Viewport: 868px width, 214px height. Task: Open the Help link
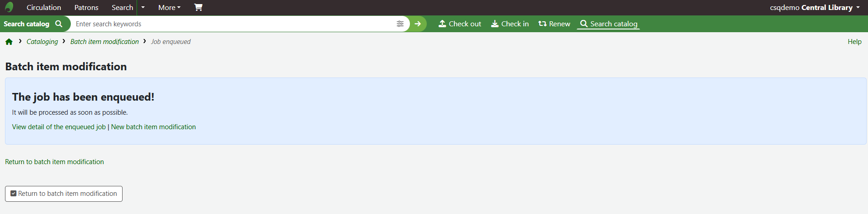(x=854, y=42)
